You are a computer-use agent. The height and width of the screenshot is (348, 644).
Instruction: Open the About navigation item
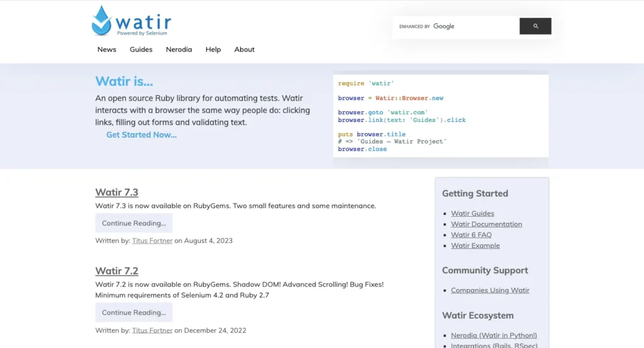click(245, 49)
